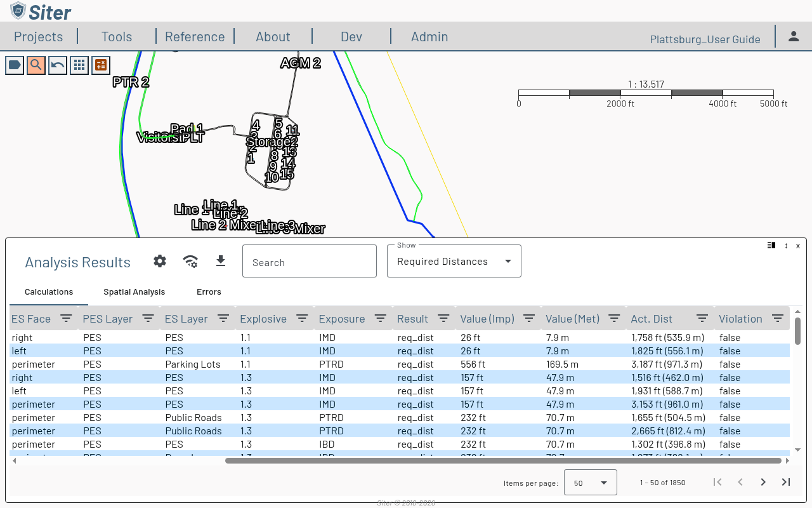Filter the PES Layer column
The image size is (812, 508).
[148, 318]
